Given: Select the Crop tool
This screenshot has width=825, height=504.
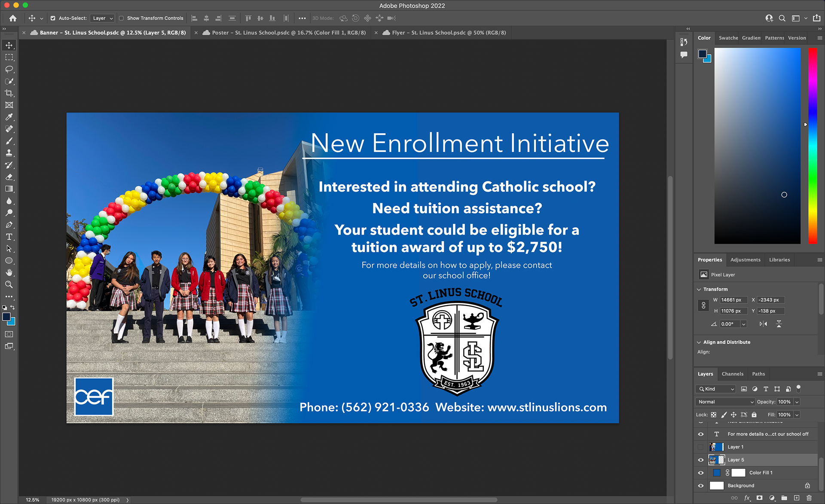Looking at the screenshot, I should coord(9,93).
